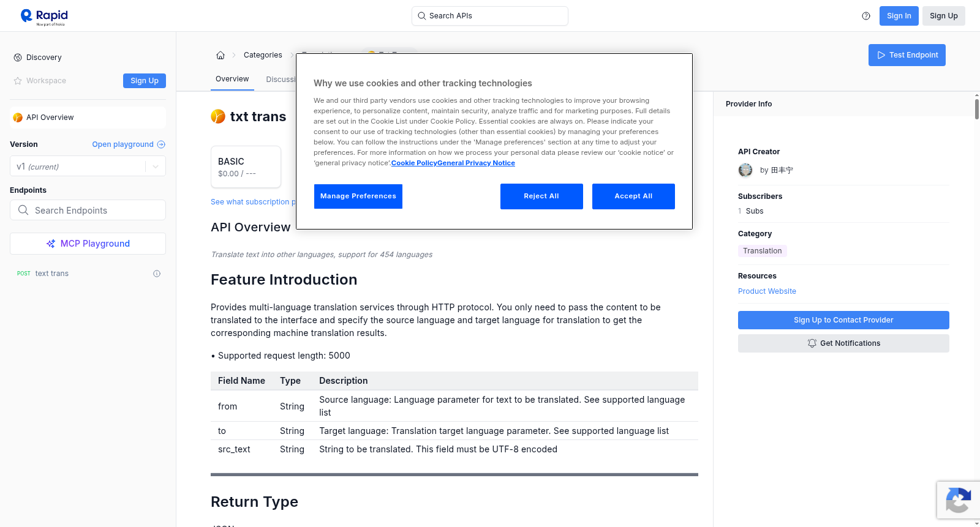Click the 'Return Type' heading
Screen dimensions: 980x527
(x=254, y=502)
